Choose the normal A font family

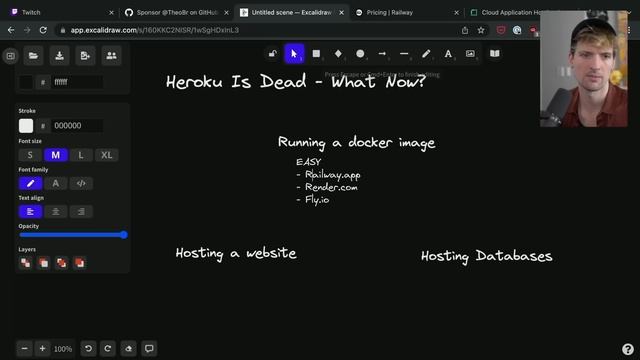pyautogui.click(x=56, y=183)
